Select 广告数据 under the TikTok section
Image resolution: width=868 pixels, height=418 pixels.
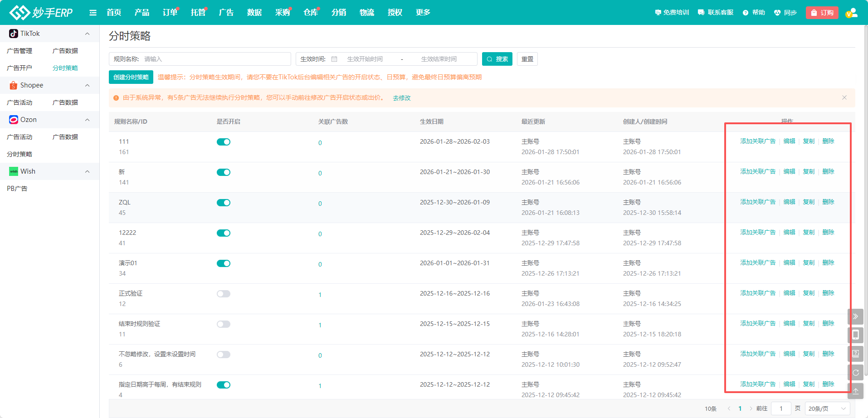[65, 51]
